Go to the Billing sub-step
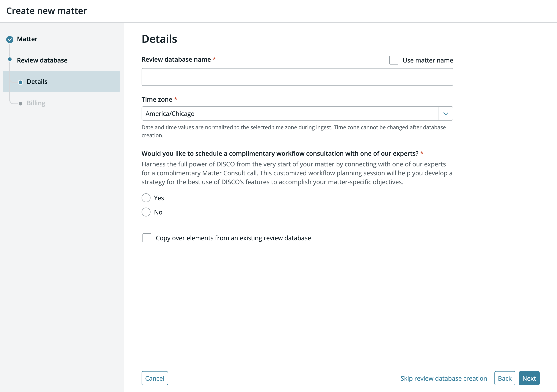 pos(36,103)
